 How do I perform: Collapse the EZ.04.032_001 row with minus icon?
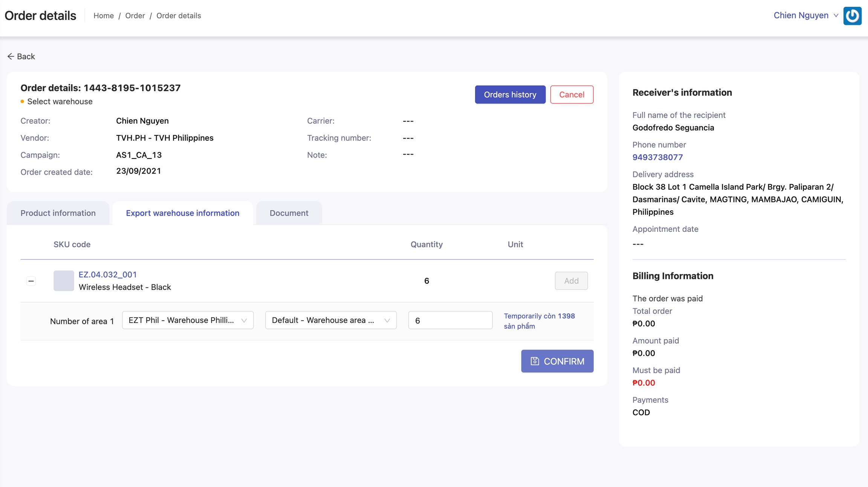point(31,281)
